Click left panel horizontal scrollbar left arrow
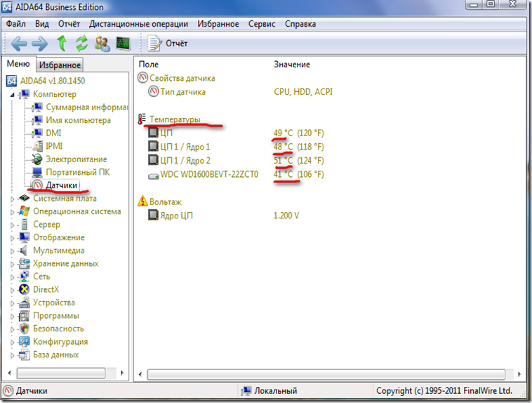Viewport: 532px width, 403px height. point(10,373)
